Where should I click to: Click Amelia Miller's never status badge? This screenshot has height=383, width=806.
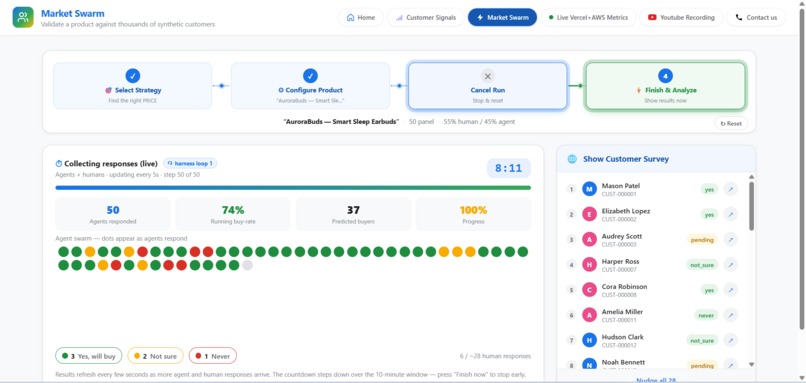(706, 315)
